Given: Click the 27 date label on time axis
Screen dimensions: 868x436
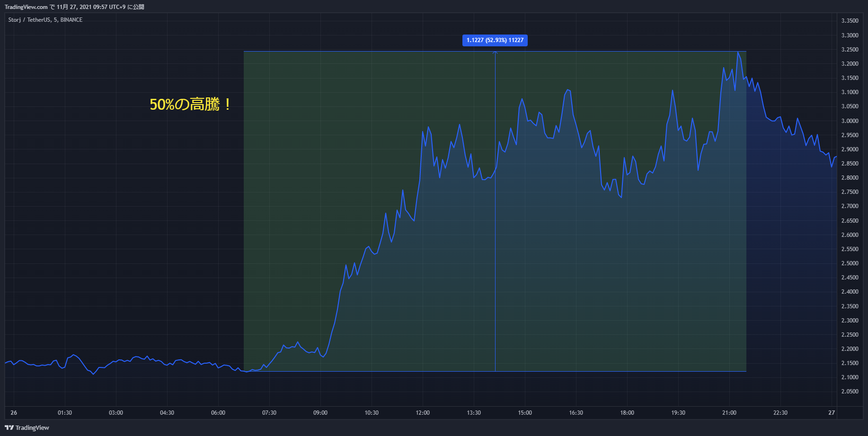Looking at the screenshot, I should point(832,413).
